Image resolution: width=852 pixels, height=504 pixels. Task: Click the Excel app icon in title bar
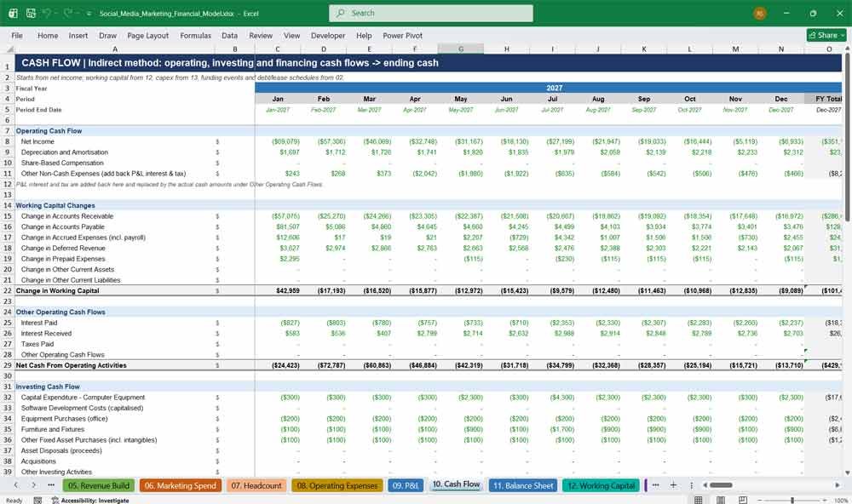13,13
